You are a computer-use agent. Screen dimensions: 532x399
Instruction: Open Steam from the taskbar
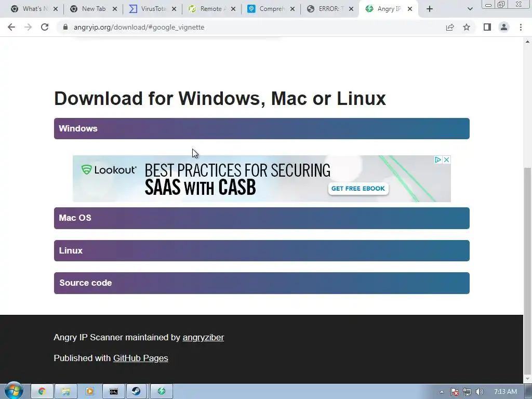(137, 392)
